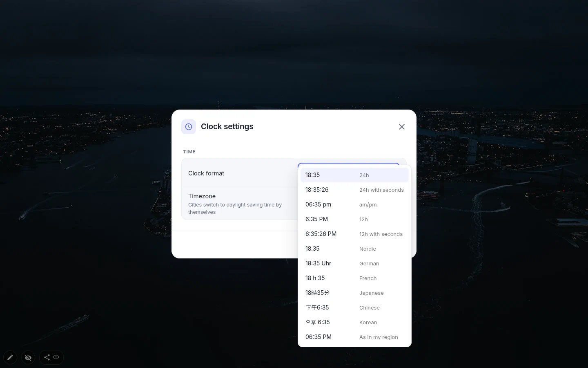Select the French 18 h 35 format
This screenshot has height=368, width=588.
coord(354,278)
